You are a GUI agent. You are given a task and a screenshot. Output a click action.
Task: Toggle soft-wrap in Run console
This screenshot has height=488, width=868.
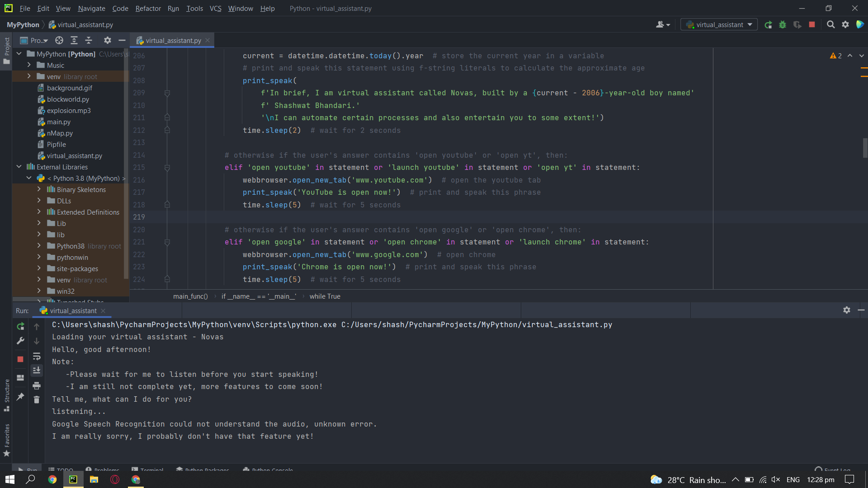[x=37, y=356]
